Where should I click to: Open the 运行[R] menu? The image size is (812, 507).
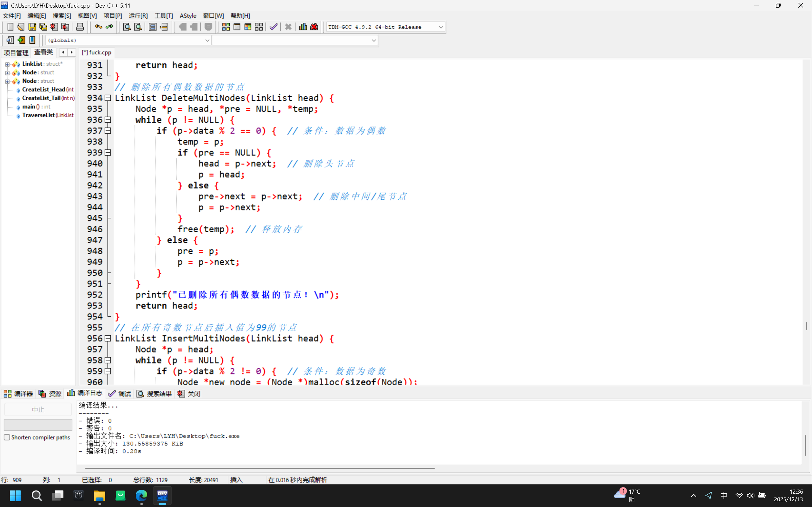(138, 16)
